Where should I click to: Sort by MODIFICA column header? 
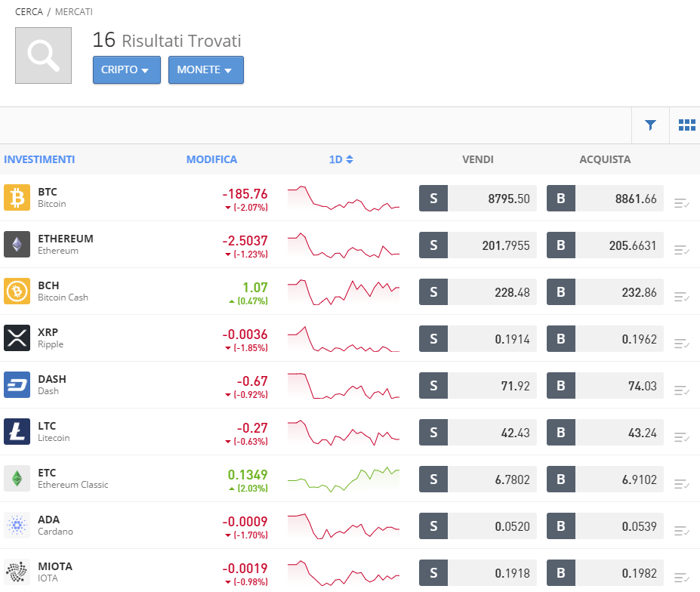point(211,159)
